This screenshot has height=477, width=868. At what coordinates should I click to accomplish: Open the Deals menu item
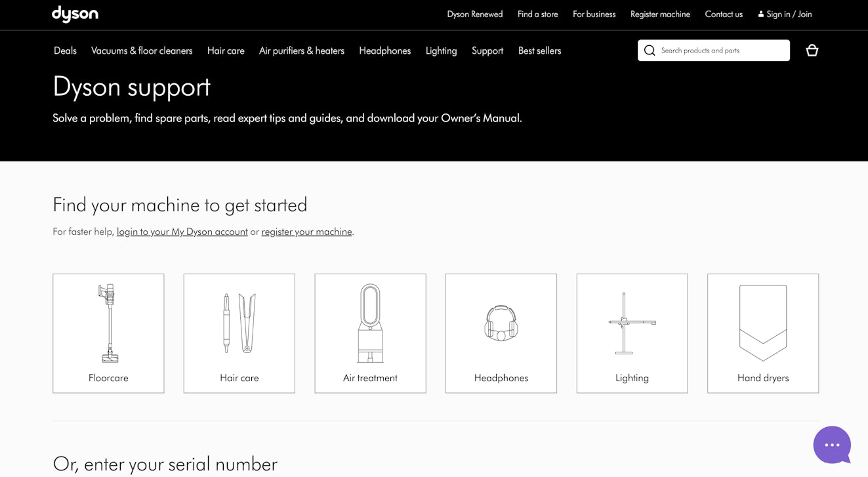click(x=65, y=51)
